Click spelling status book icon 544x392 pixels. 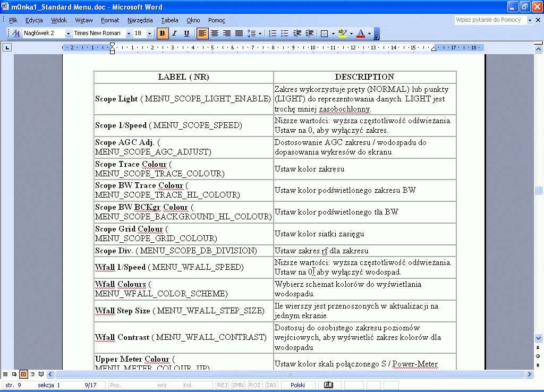[x=328, y=385]
